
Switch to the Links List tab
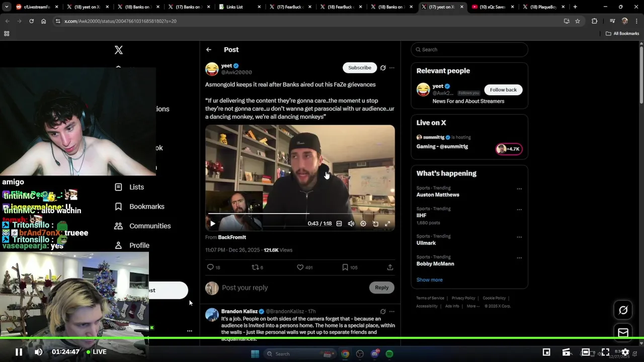point(239,7)
